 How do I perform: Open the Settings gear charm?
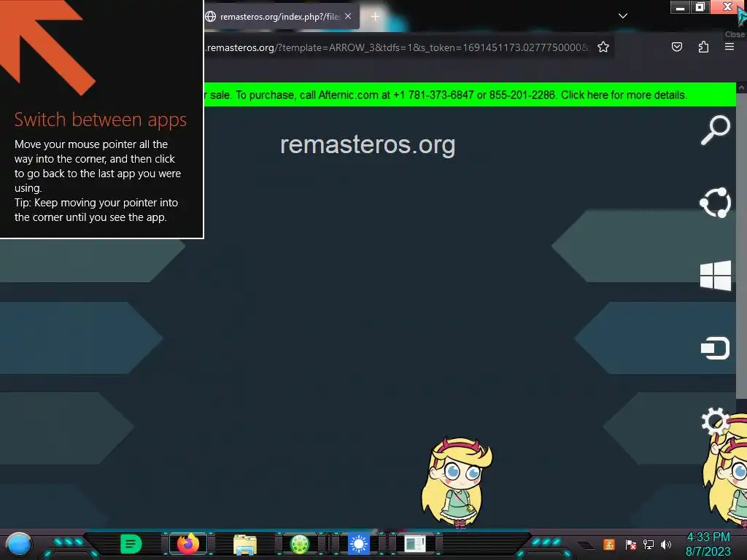coord(713,421)
